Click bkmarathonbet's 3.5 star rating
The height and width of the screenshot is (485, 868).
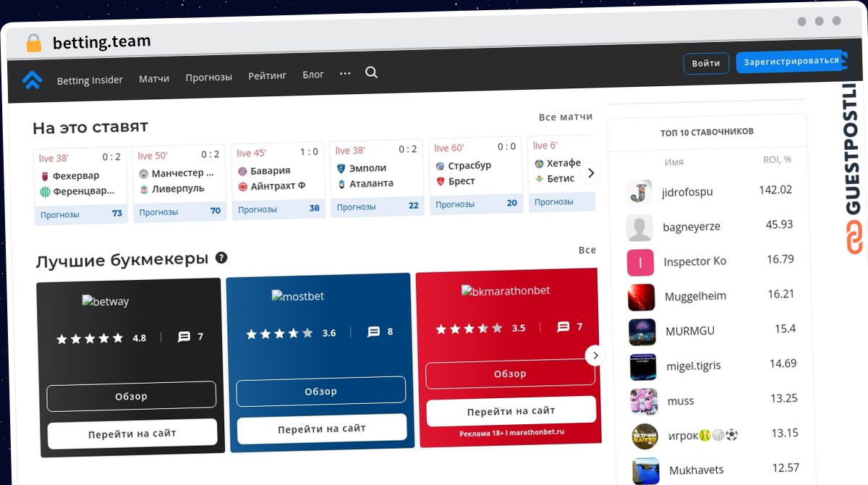click(469, 329)
